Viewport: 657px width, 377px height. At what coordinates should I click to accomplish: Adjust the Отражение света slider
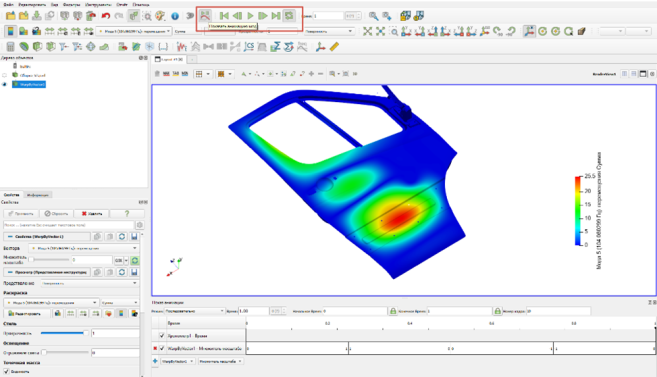point(65,353)
